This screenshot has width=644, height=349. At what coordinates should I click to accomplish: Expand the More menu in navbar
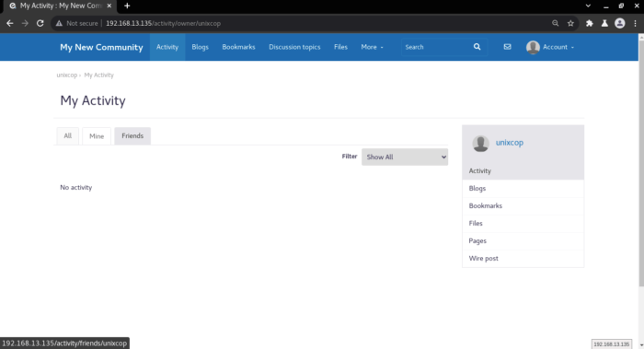372,47
